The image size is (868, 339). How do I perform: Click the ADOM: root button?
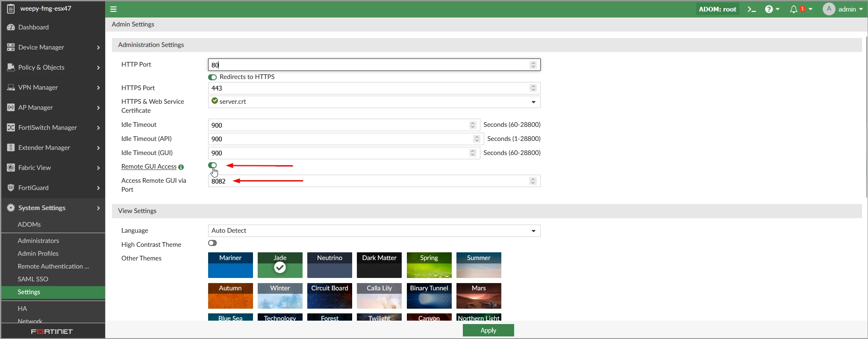(x=718, y=9)
